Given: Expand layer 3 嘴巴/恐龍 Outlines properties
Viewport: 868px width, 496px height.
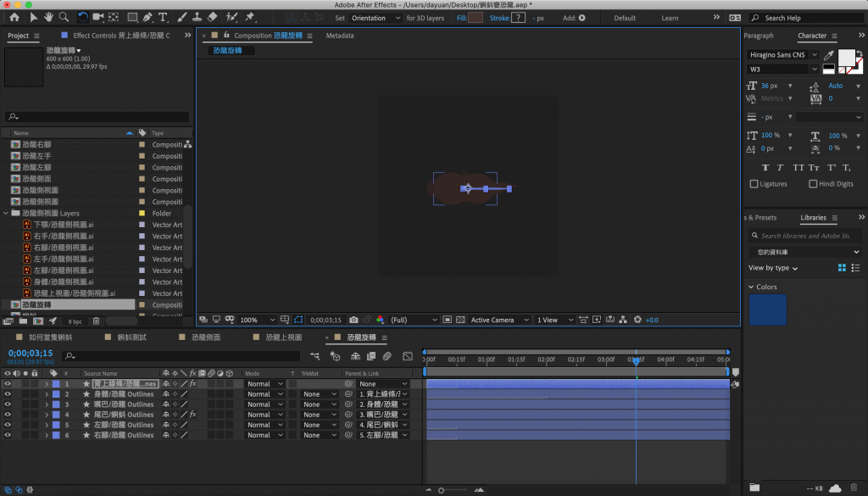Looking at the screenshot, I should click(x=47, y=404).
